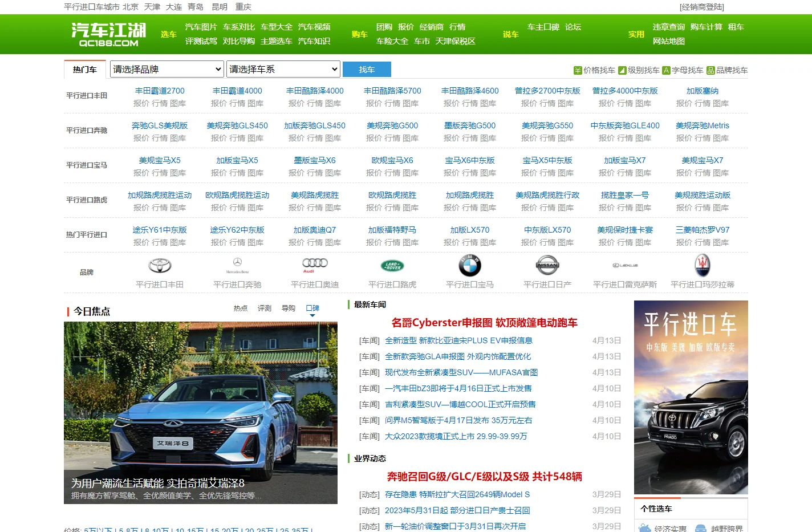The height and width of the screenshot is (532, 812).
Task: Open 网站地图 navigation item
Action: 669,41
